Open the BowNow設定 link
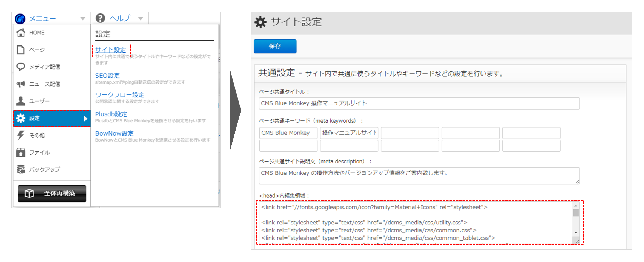Viewport: 644px width, 262px height. click(x=114, y=133)
